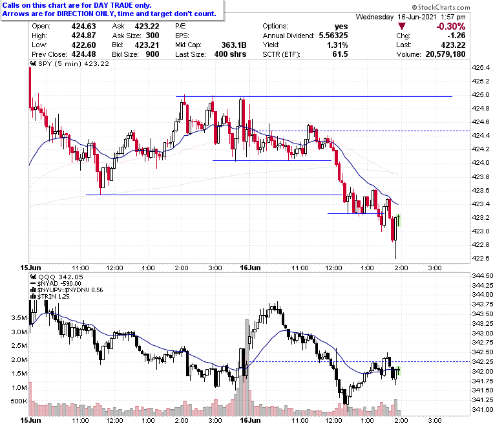504x426 pixels.
Task: Click the EPS label
Action: pyautogui.click(x=182, y=36)
